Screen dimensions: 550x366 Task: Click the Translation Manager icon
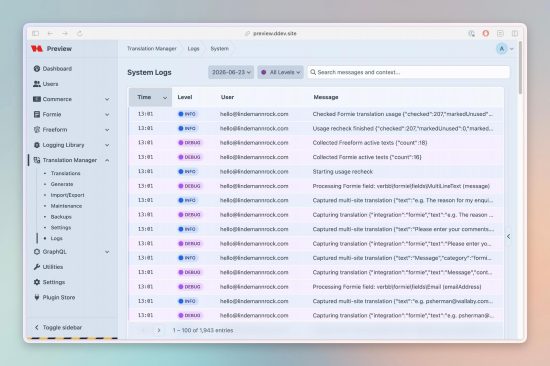pos(36,160)
